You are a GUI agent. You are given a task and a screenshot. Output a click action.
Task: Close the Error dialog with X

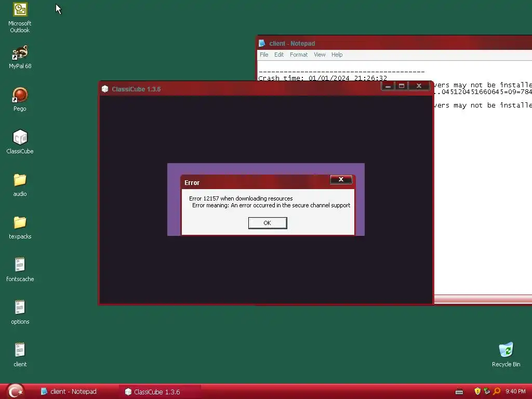[341, 179]
